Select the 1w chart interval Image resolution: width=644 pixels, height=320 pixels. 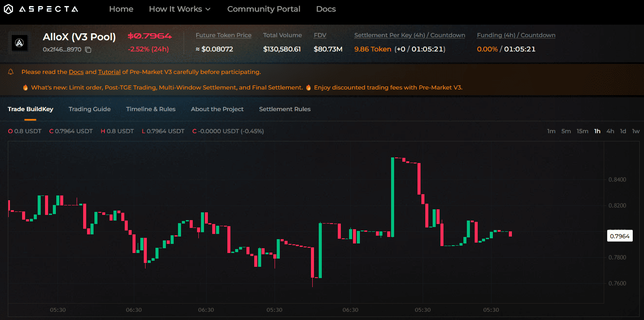point(636,131)
